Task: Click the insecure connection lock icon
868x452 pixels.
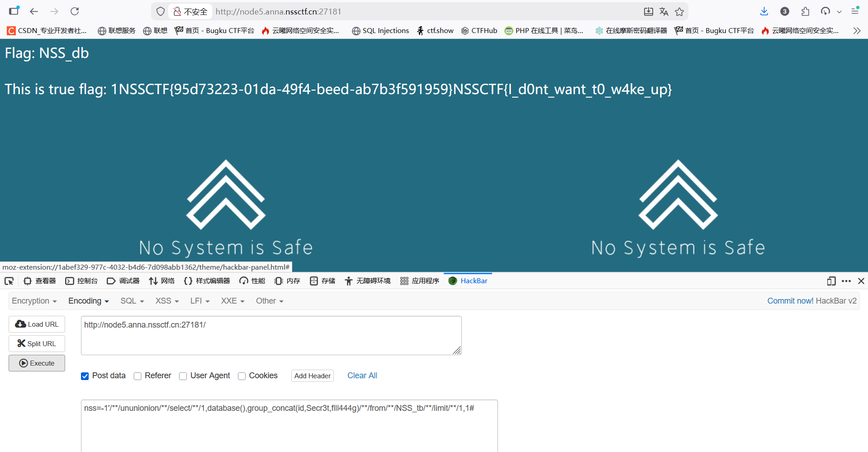Action: (x=177, y=12)
